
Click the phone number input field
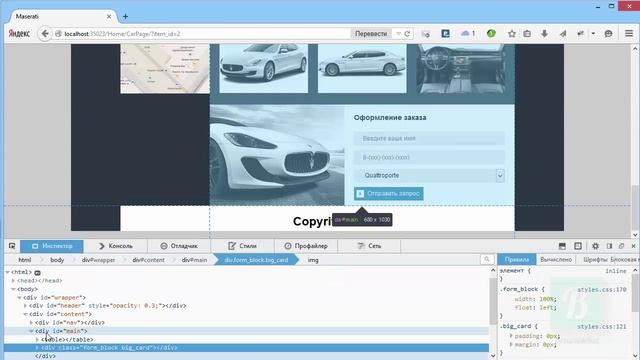tap(429, 157)
